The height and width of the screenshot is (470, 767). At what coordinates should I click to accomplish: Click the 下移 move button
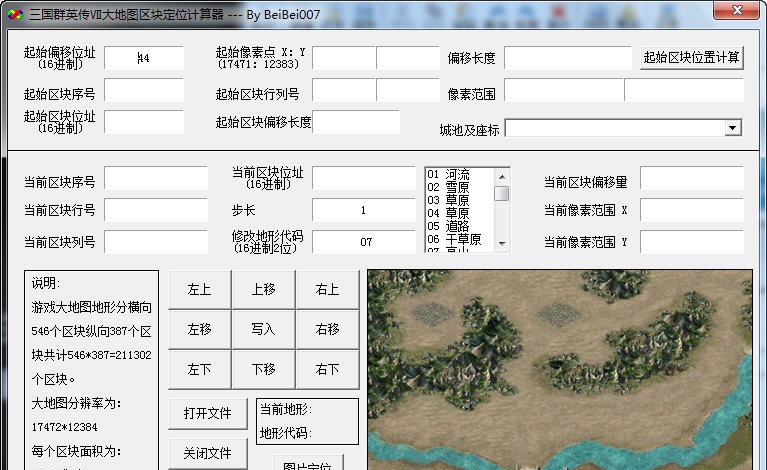[263, 369]
